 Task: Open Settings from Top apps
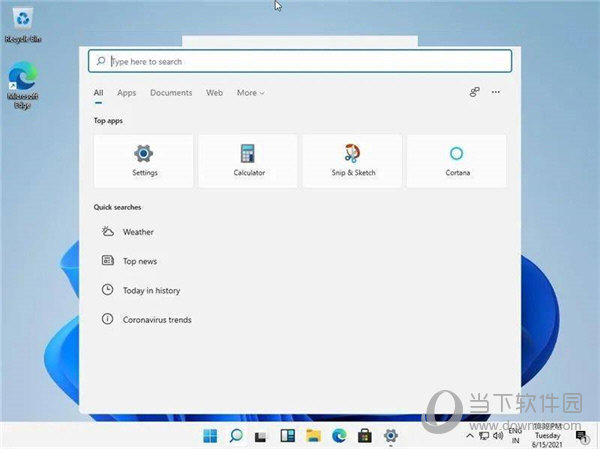point(144,160)
